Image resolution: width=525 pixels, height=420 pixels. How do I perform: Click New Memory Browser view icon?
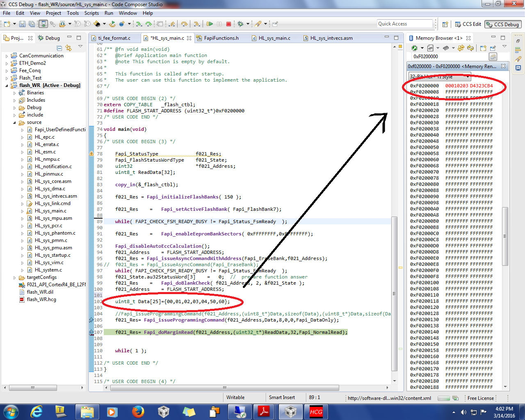coord(484,48)
